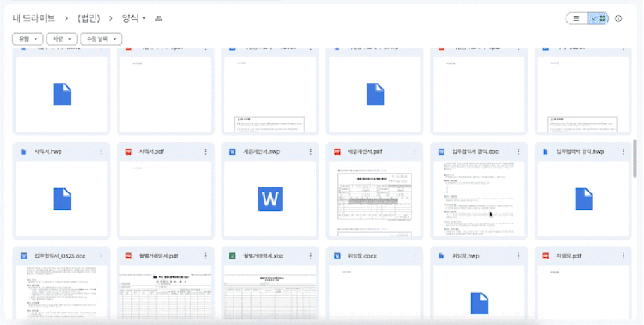Click the vertical scrollbar thumb
The image size is (644, 325).
coord(635,159)
